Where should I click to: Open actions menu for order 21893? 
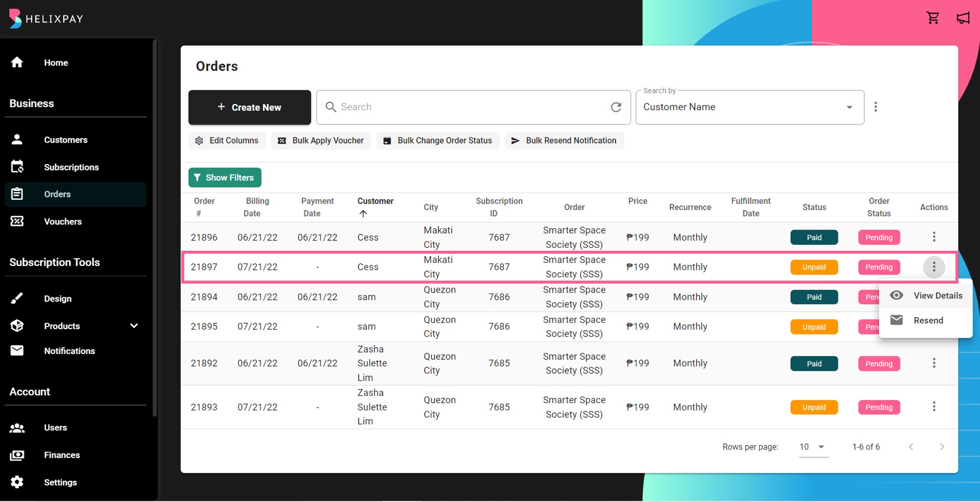click(x=934, y=406)
